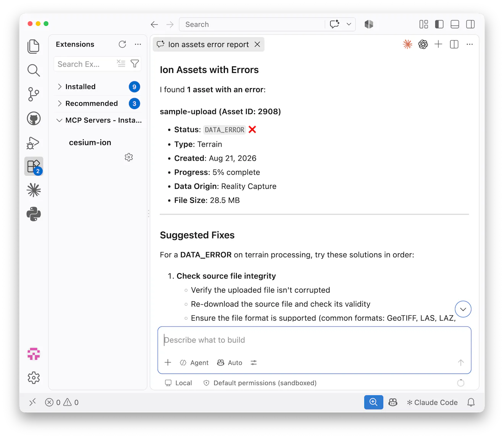The height and width of the screenshot is (438, 504).
Task: Go back with the left arrow
Action: click(x=154, y=24)
